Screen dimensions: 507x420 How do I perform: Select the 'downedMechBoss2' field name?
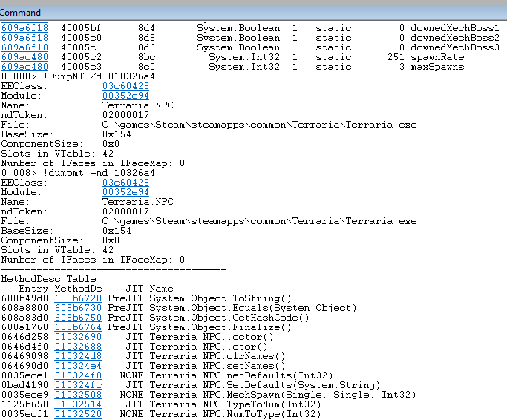455,38
